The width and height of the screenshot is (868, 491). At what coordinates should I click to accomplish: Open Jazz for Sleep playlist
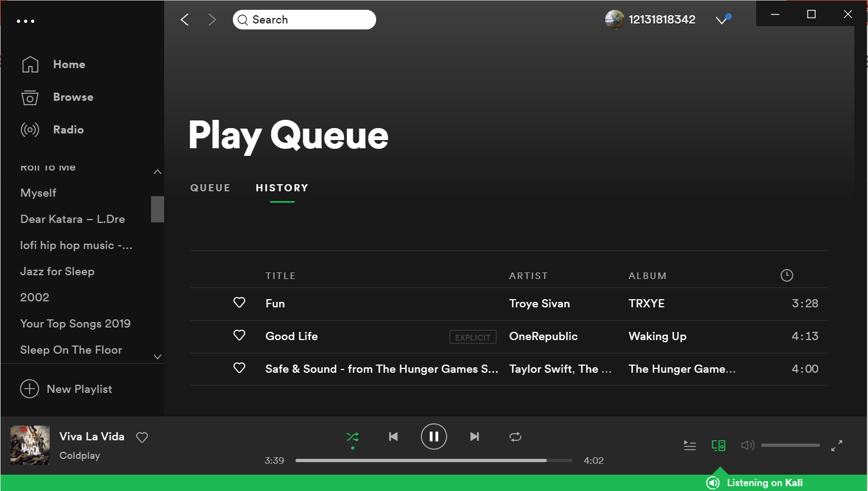coord(57,271)
